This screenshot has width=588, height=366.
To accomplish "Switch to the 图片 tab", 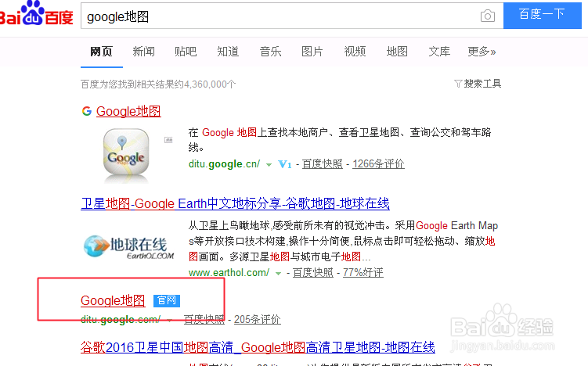I will pyautogui.click(x=312, y=52).
